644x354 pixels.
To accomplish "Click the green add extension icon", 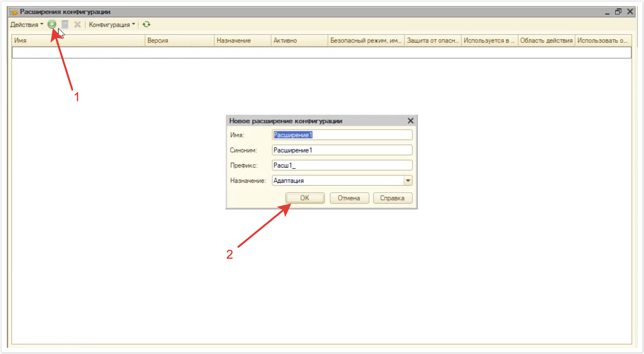I will pyautogui.click(x=52, y=24).
